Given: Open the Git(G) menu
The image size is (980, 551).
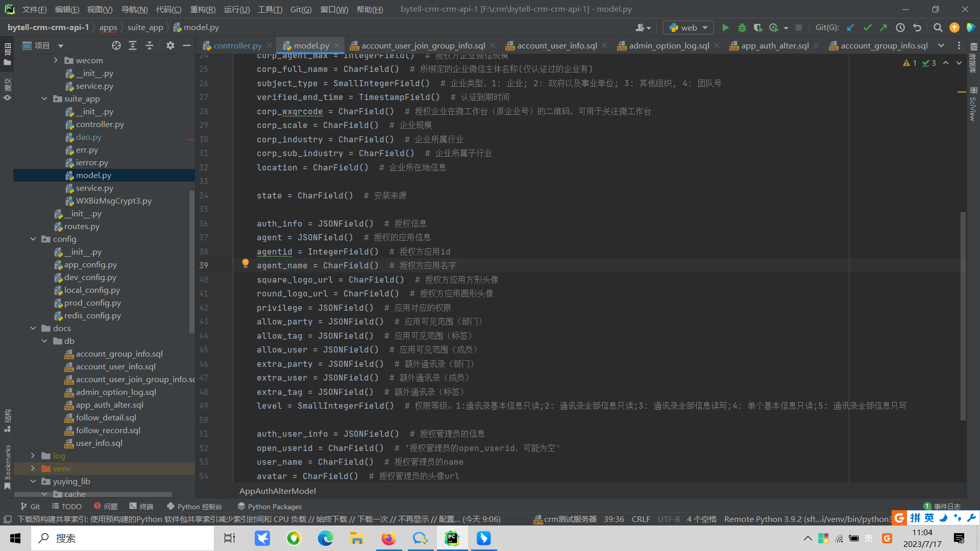Looking at the screenshot, I should pos(301,9).
